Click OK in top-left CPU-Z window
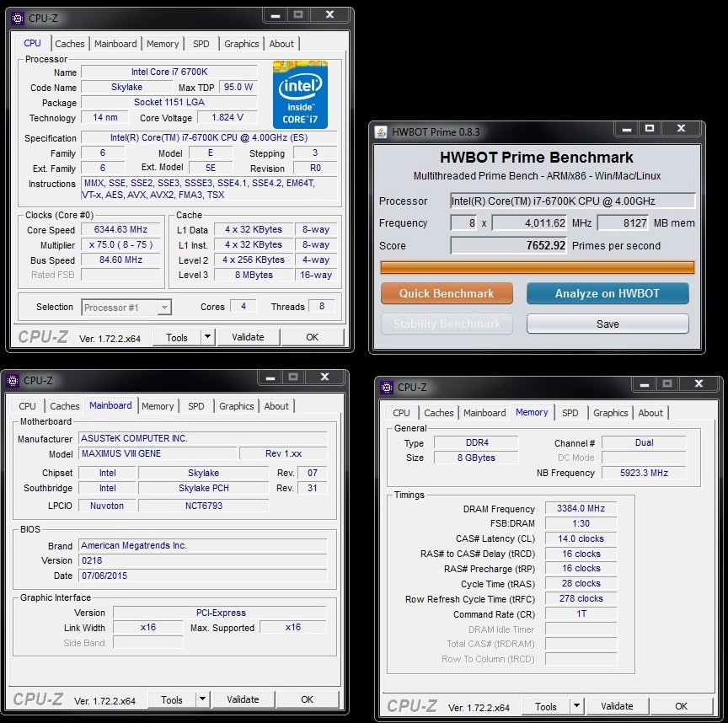Image resolution: width=728 pixels, height=723 pixels. click(x=312, y=337)
